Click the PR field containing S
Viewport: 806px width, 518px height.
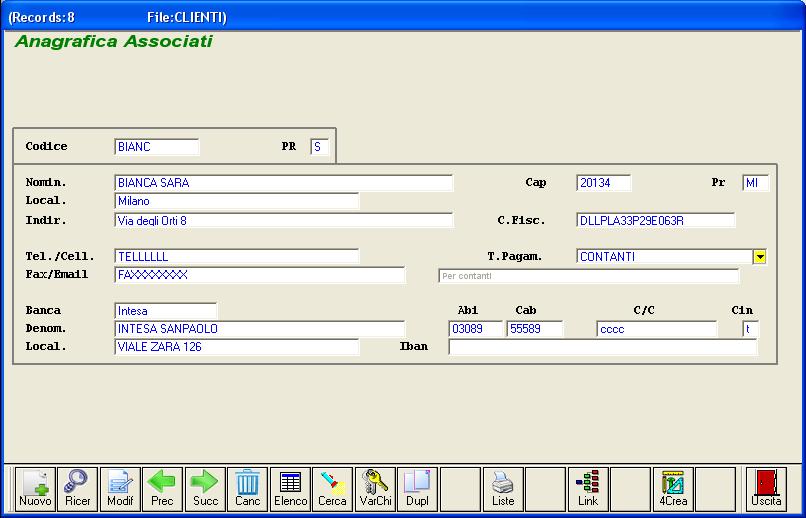tap(319, 146)
